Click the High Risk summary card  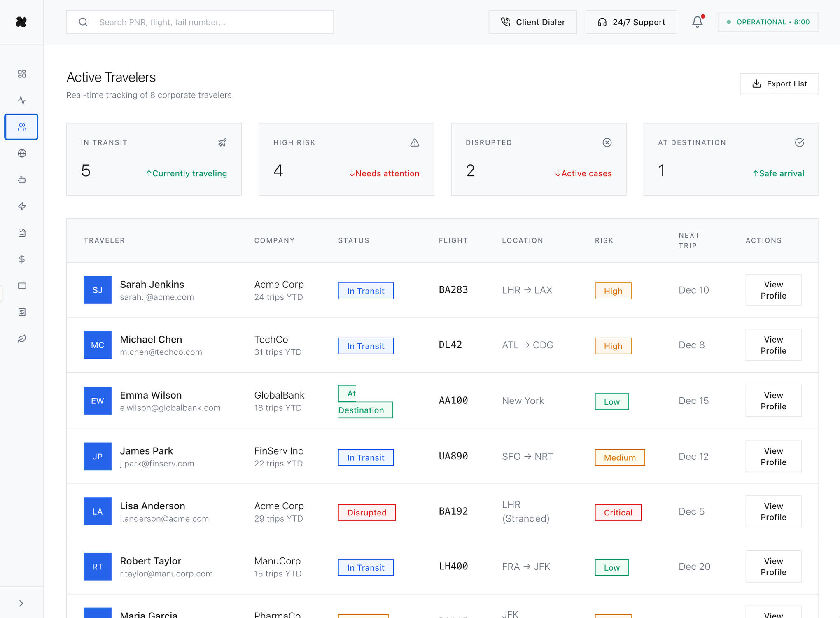(346, 159)
